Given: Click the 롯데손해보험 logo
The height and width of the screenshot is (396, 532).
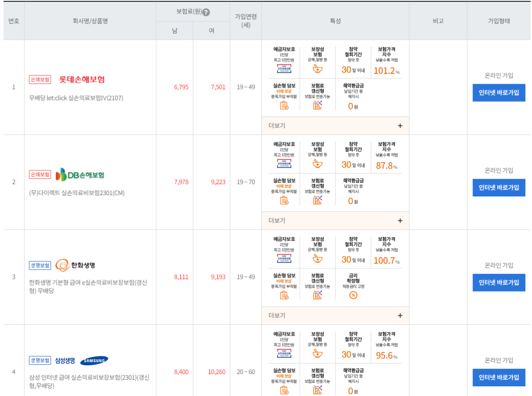Looking at the screenshot, I should 82,80.
